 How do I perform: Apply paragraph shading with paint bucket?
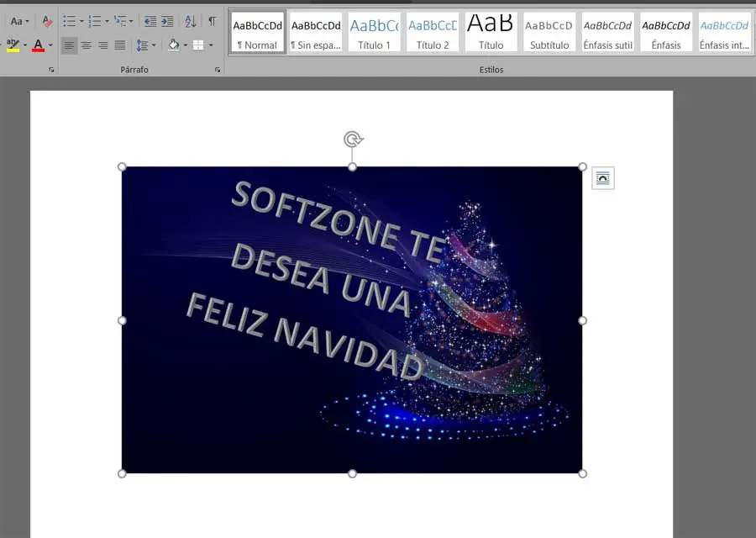click(174, 45)
